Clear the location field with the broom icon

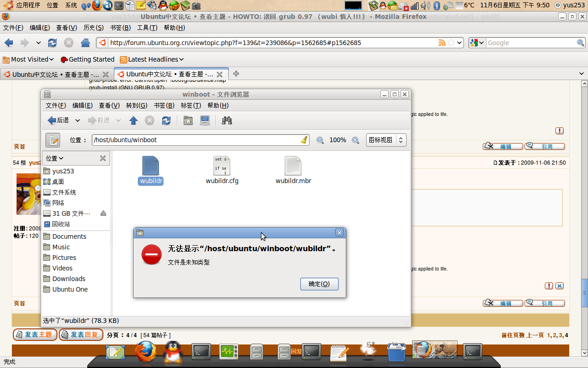[x=304, y=140]
